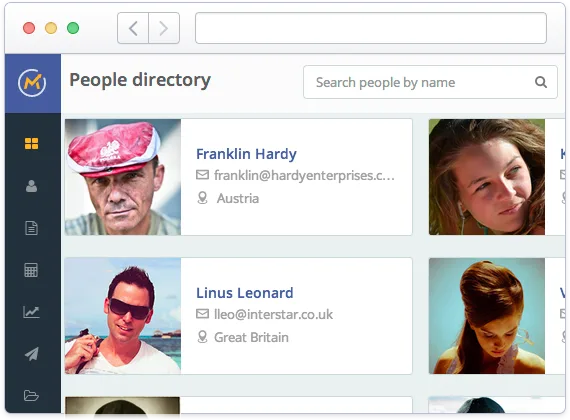
Task: Focus the Search people by name field
Action: 430,82
